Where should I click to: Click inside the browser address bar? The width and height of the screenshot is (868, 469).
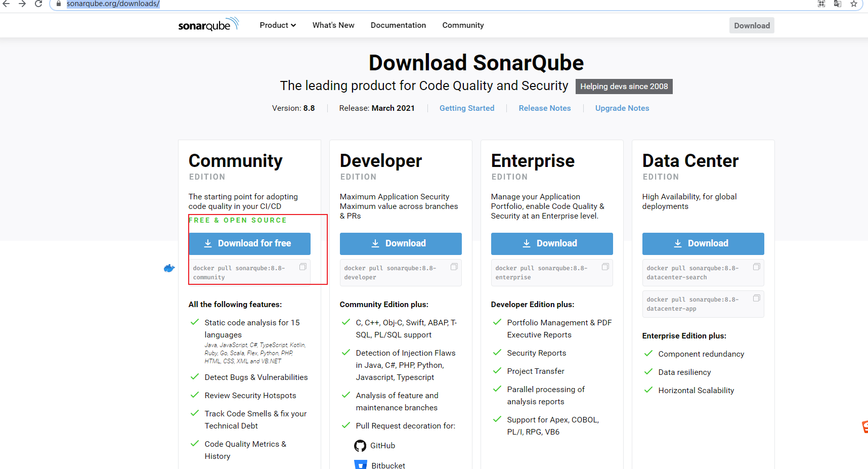pyautogui.click(x=202, y=4)
